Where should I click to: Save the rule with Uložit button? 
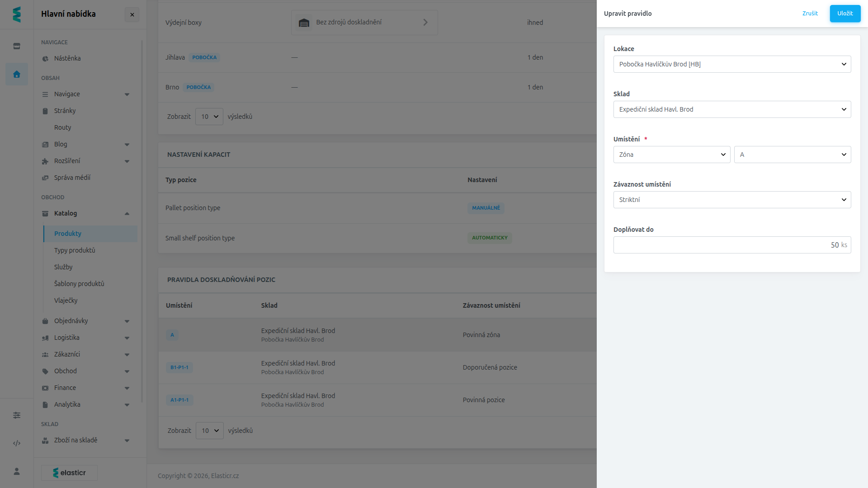pos(845,14)
